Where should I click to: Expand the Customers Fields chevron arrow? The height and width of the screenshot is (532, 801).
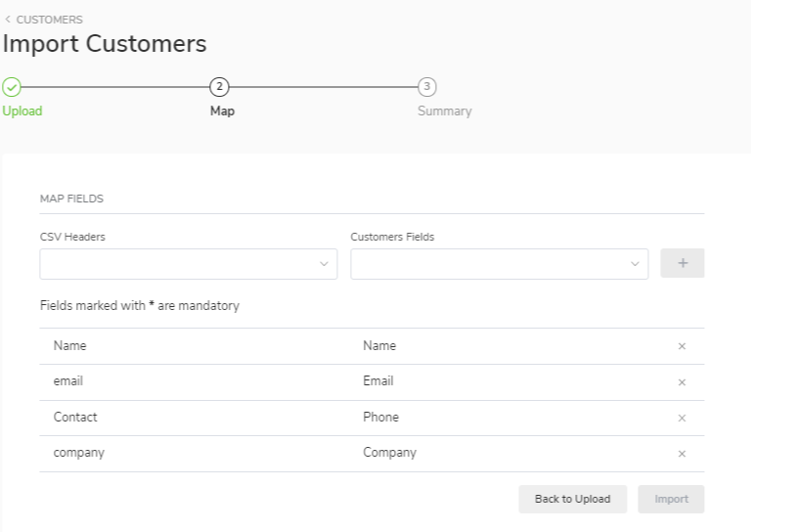(x=635, y=264)
